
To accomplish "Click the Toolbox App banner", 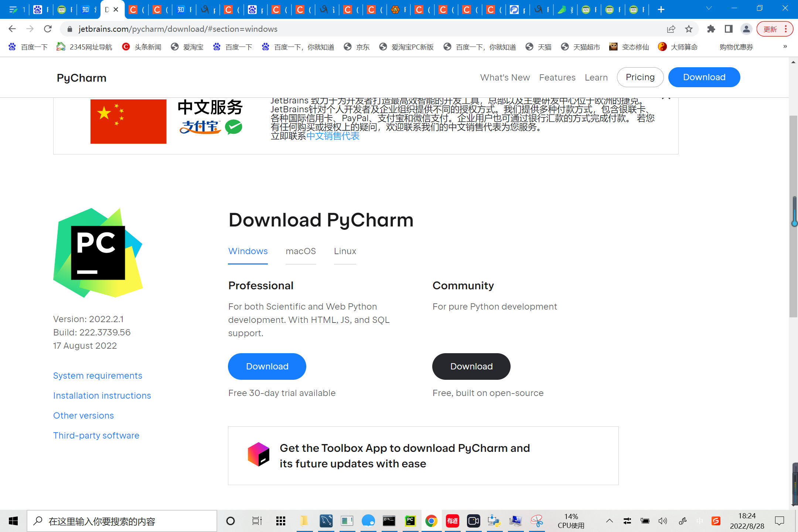I will 423,456.
